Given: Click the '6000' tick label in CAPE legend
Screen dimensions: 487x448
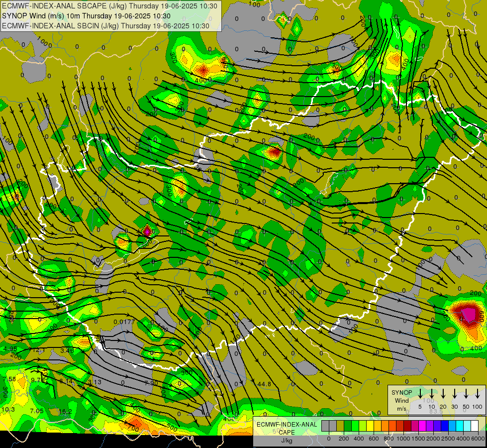Looking at the screenshot, I should (x=478, y=439).
